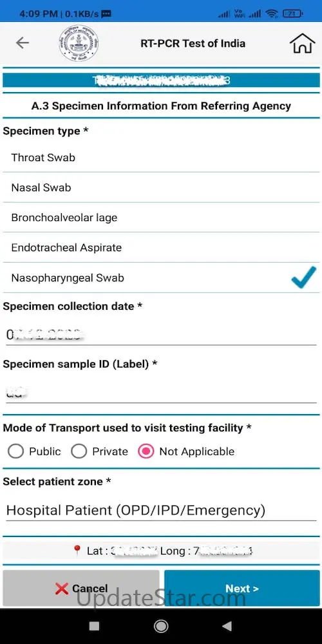This screenshot has height=644, width=322.
Task: Open the Select patient zone dropdown
Action: point(161,511)
